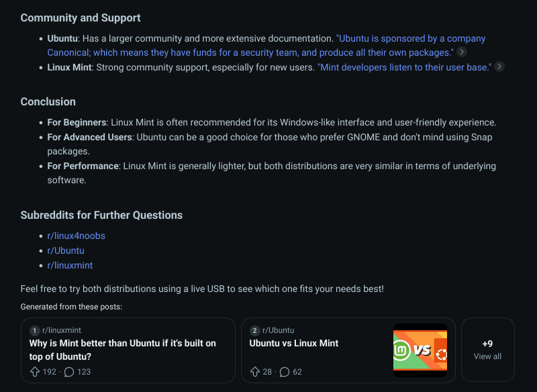Click the Mint vs Ubuntu thumbnail image
The width and height of the screenshot is (537, 392).
(420, 350)
